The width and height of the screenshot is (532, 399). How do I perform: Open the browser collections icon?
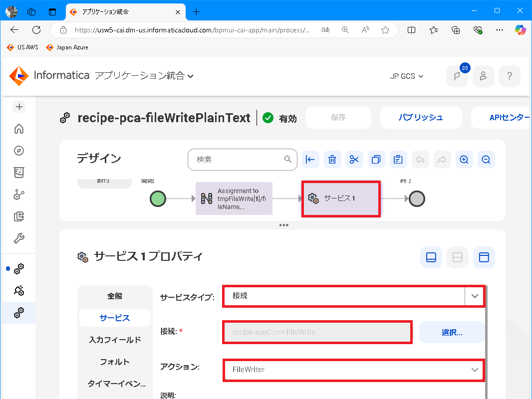(456, 30)
